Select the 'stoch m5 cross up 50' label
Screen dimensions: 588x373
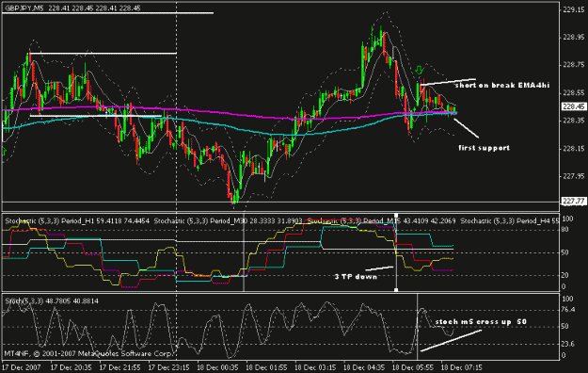481,321
